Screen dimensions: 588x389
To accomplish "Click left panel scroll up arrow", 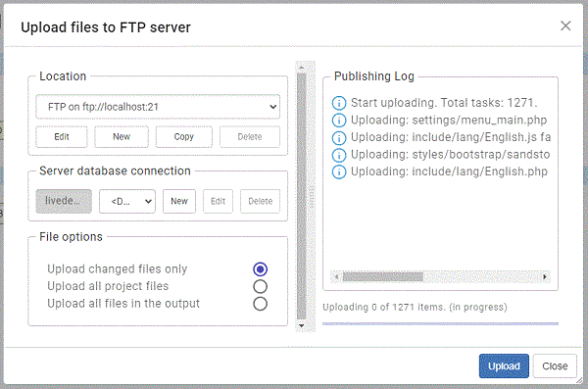I will (x=302, y=68).
